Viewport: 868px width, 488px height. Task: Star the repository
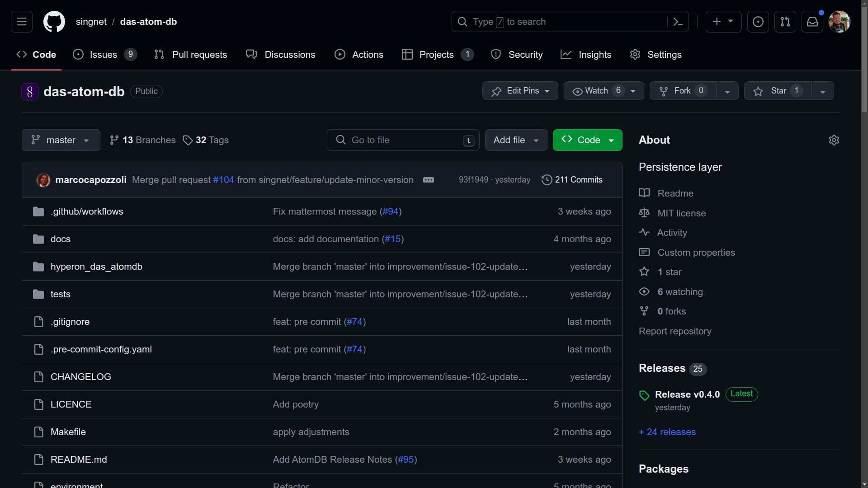(778, 91)
